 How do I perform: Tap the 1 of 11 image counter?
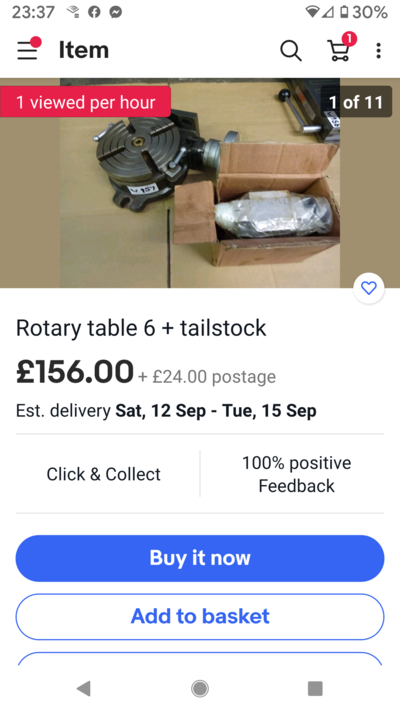point(356,102)
